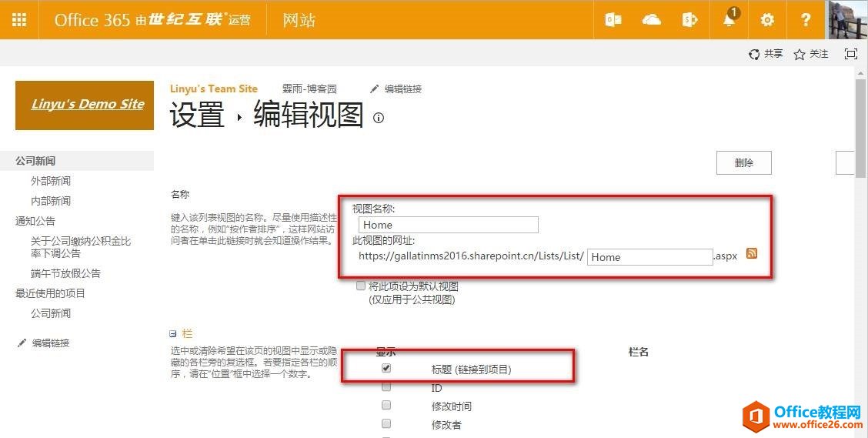Open notifications bell

tap(730, 18)
